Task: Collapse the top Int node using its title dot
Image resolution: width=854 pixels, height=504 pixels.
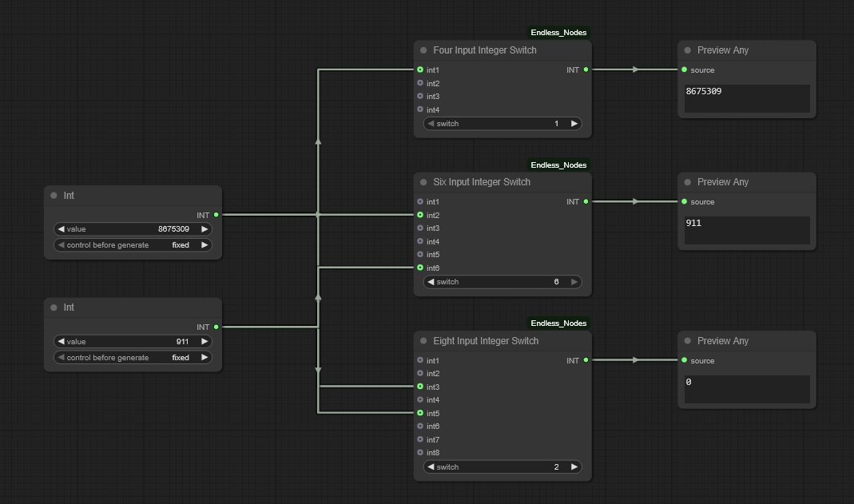Action: pyautogui.click(x=54, y=196)
